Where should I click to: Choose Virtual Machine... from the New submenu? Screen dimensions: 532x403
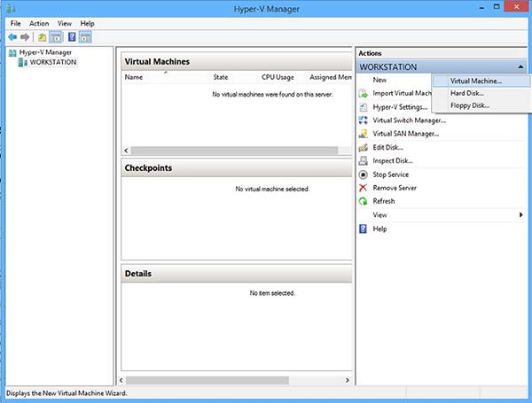point(481,81)
